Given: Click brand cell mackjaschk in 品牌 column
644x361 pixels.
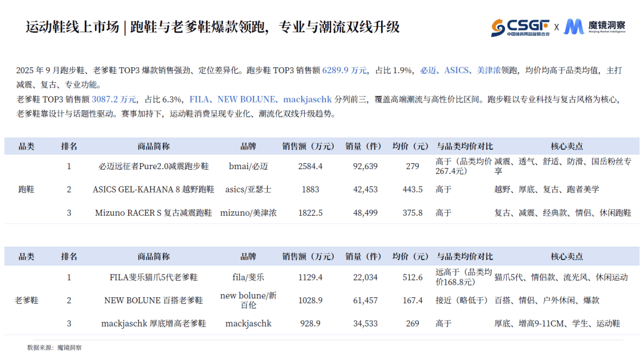Looking at the screenshot, I should pyautogui.click(x=248, y=323).
